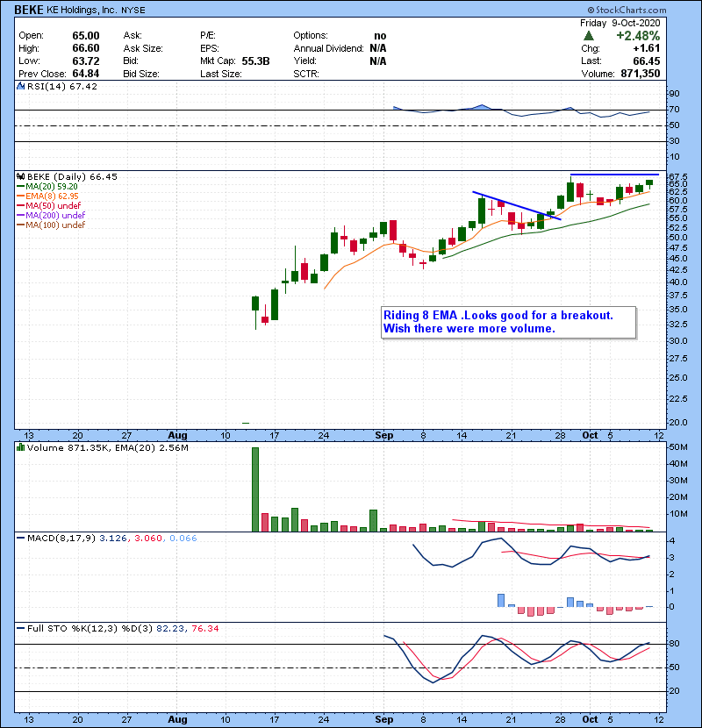The height and width of the screenshot is (728, 702).
Task: Click the Friday 9-Oct-2020 date label
Action: pyautogui.click(x=620, y=23)
